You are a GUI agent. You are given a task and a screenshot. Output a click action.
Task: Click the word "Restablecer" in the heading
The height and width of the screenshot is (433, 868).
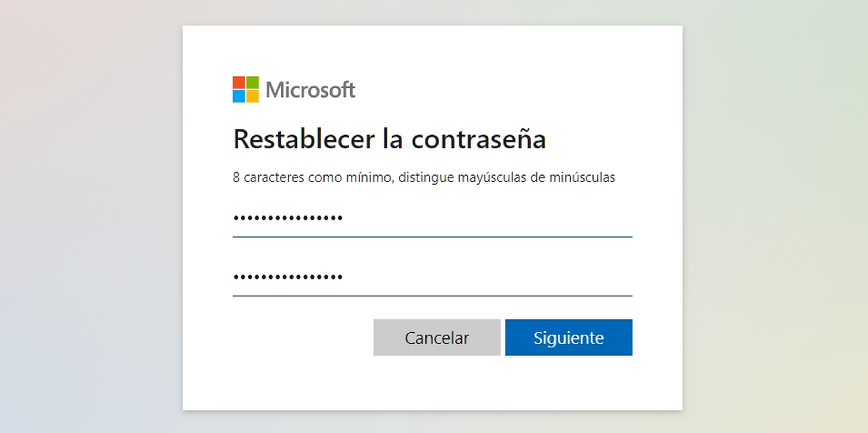304,139
